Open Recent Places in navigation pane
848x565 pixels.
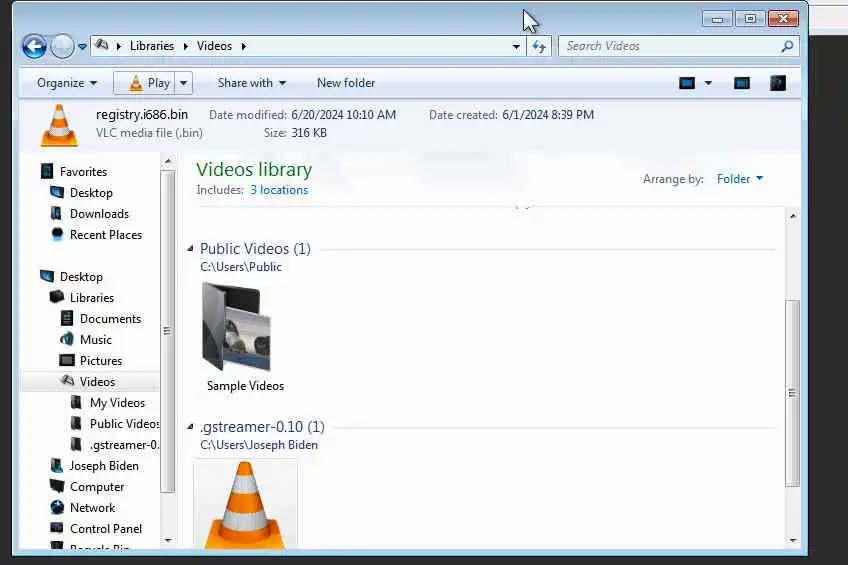tap(105, 235)
